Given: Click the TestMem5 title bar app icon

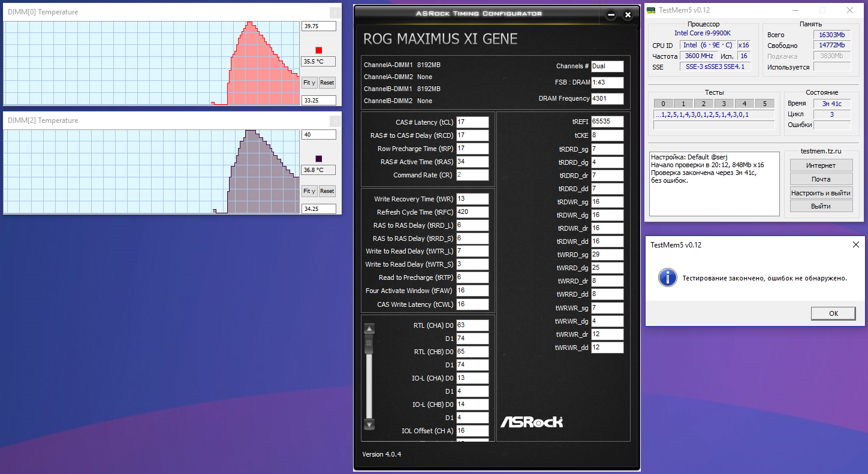Looking at the screenshot, I should tap(651, 10).
